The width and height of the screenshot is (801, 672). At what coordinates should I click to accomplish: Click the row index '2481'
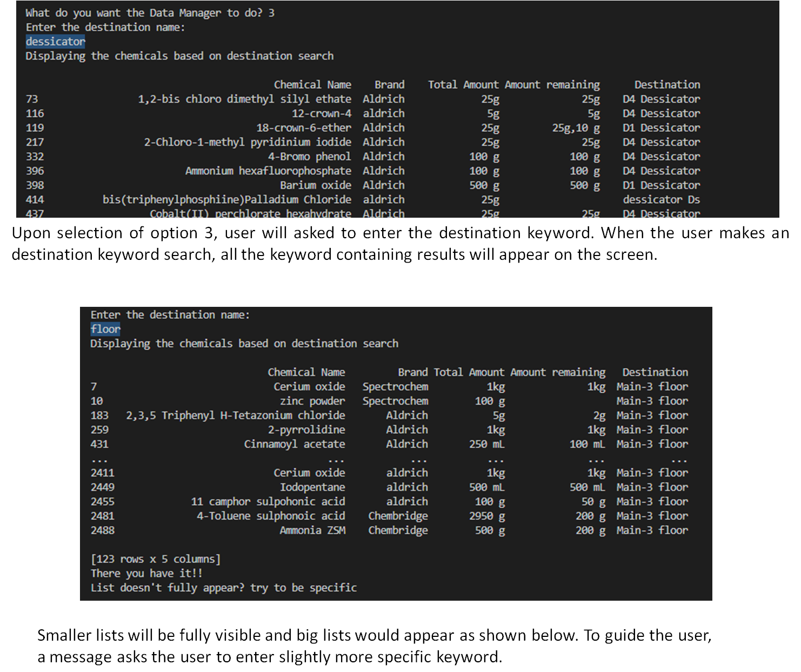point(103,516)
